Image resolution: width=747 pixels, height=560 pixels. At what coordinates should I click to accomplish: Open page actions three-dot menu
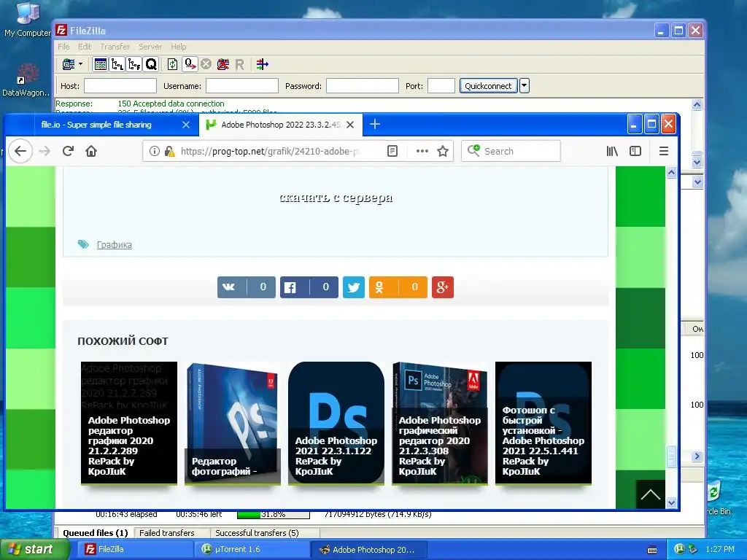422,151
